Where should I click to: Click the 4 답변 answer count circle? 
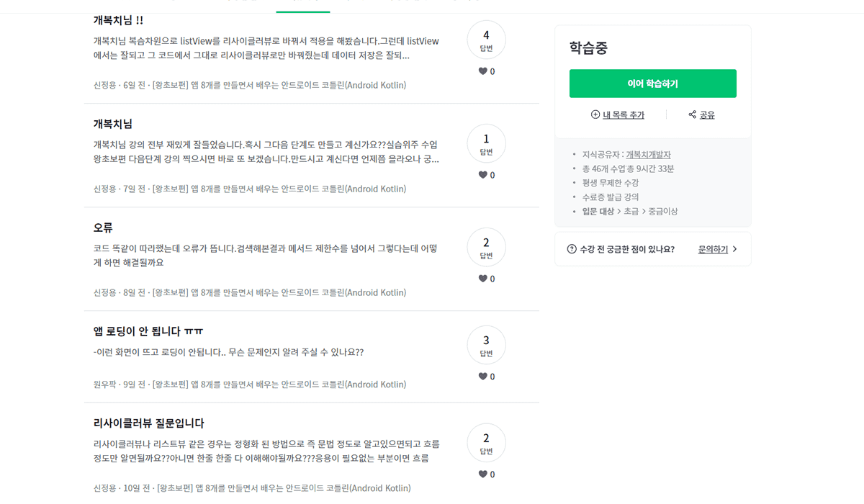pyautogui.click(x=486, y=40)
